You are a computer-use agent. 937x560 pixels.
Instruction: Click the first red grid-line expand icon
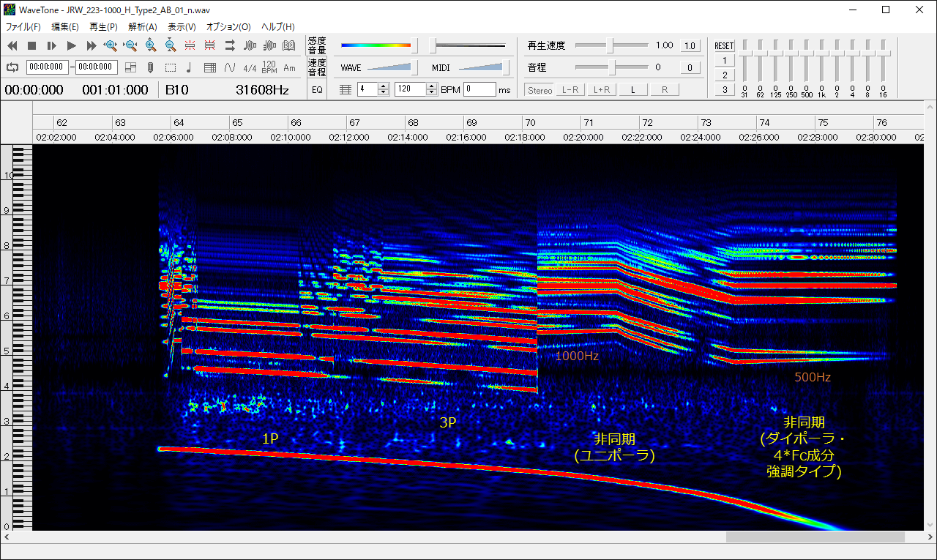pos(190,45)
